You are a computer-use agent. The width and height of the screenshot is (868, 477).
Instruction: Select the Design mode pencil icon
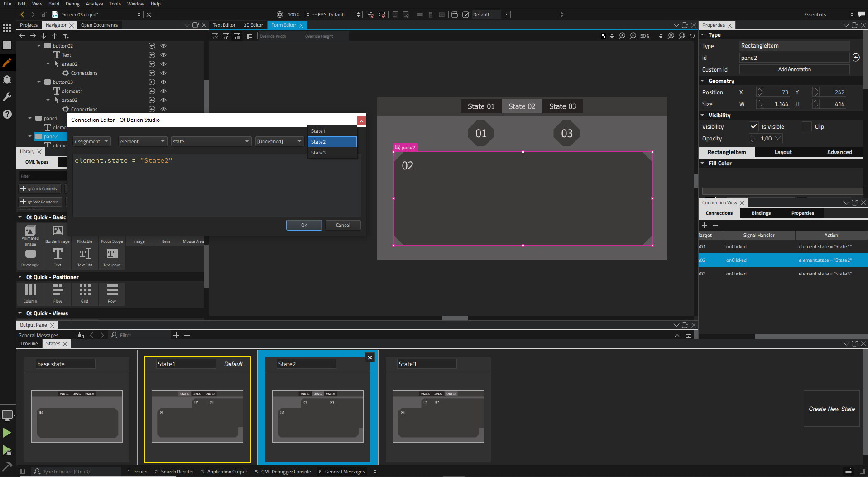[7, 63]
